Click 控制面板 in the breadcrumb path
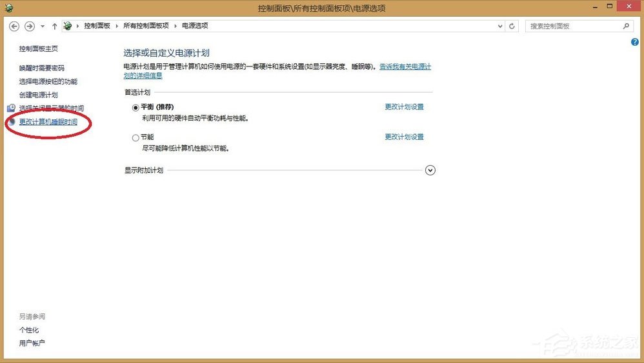The image size is (644, 363). [x=97, y=26]
